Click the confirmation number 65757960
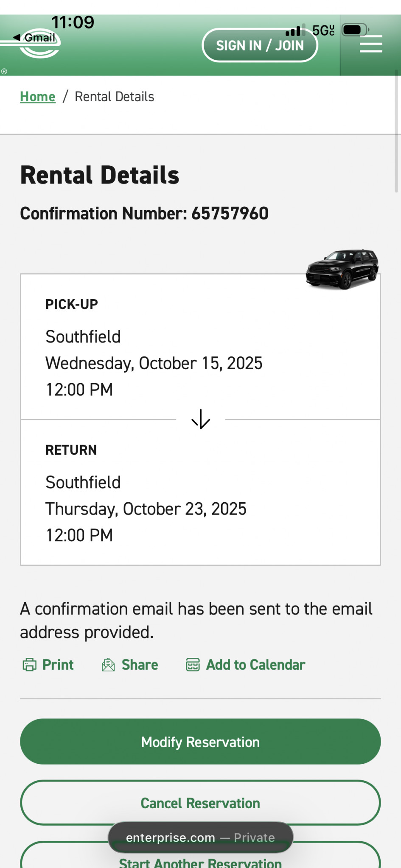Viewport: 401px width, 868px height. pos(230,214)
